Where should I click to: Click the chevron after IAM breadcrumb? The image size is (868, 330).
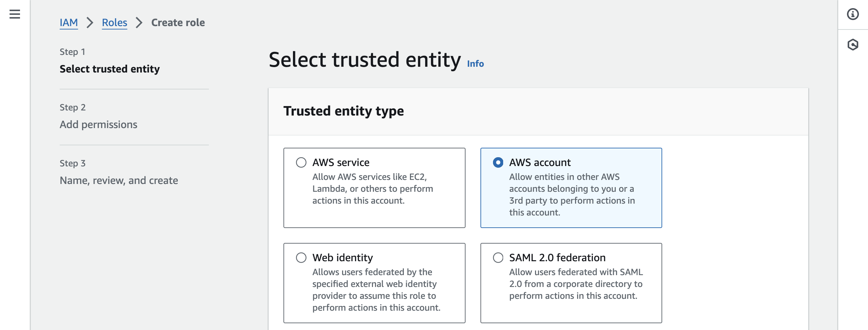point(90,23)
